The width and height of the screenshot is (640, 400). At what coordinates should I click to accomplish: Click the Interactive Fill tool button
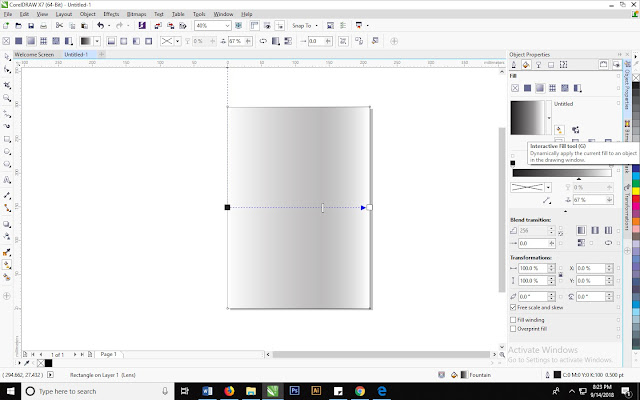560,129
